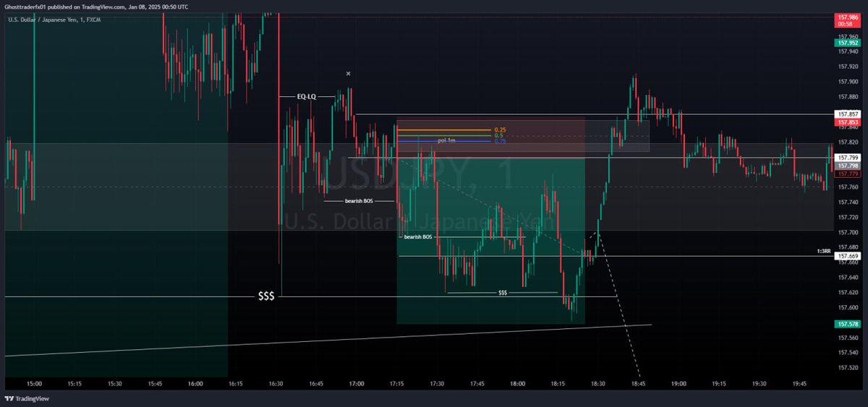Image resolution: width=868 pixels, height=407 pixels.
Task: Click 157.760 on the price axis
Action: (x=848, y=187)
